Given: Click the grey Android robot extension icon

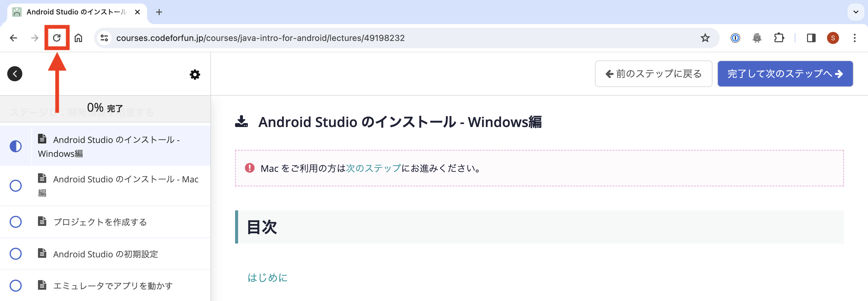Looking at the screenshot, I should pyautogui.click(x=757, y=38).
